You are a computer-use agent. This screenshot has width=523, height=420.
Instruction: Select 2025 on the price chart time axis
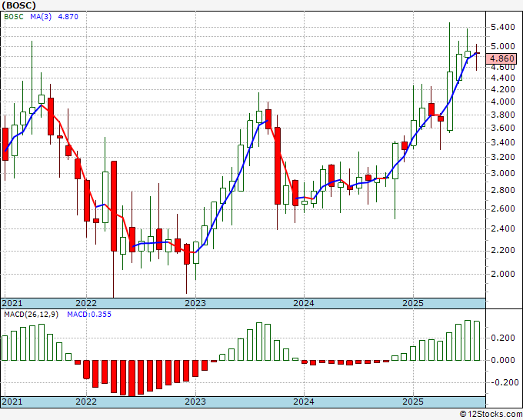click(x=413, y=303)
